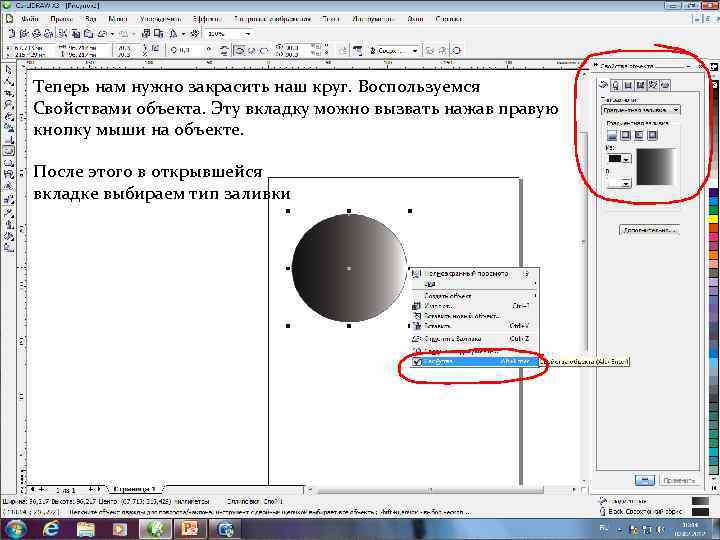Click the Export toolbar icon
The width and height of the screenshot is (720, 540).
(x=159, y=34)
